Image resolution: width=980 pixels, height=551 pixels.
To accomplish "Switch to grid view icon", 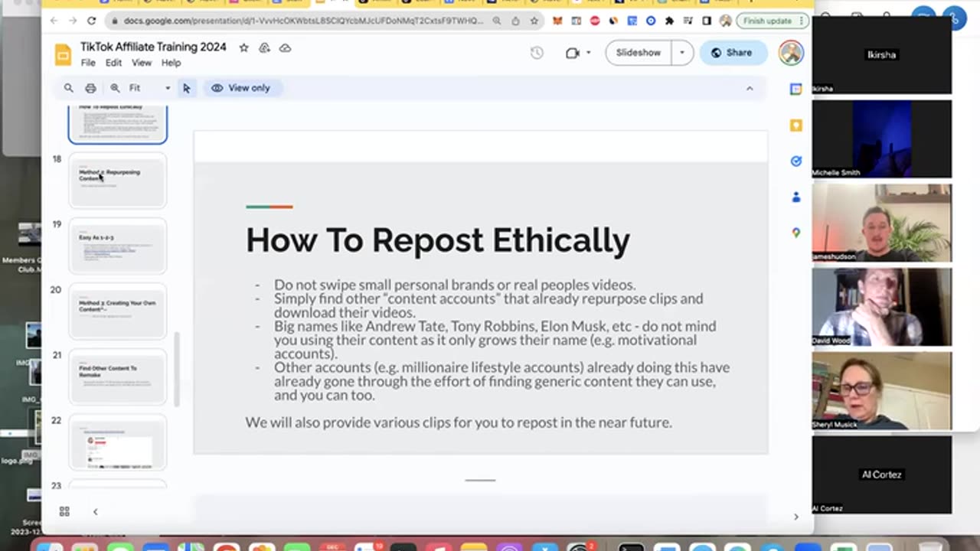I will coord(64,511).
